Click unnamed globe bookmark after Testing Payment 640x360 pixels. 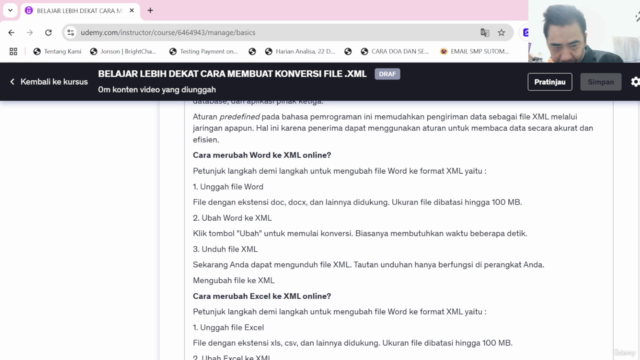coord(252,51)
